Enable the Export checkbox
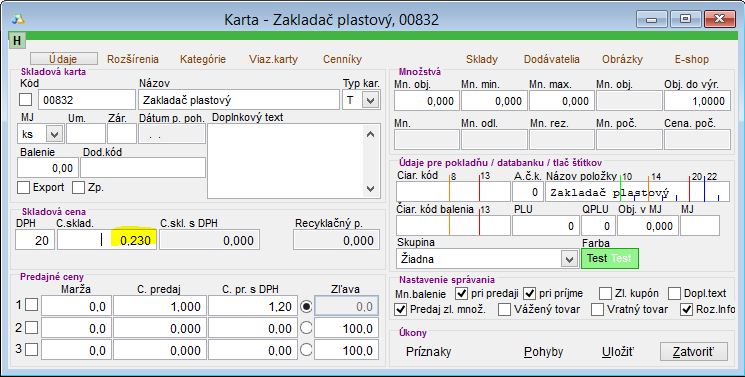Viewport: 745px width, 377px height. point(23,187)
